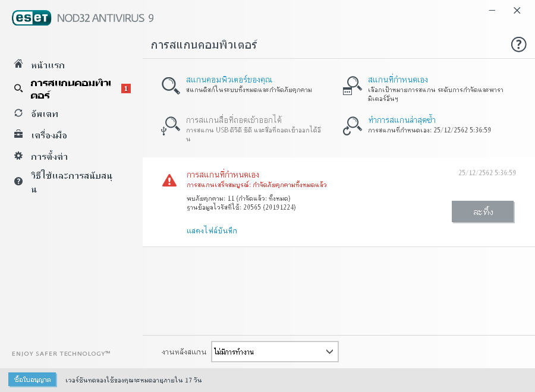The image size is (535, 392).
Task: Open เครื่องมือ menu item
Action: point(49,135)
